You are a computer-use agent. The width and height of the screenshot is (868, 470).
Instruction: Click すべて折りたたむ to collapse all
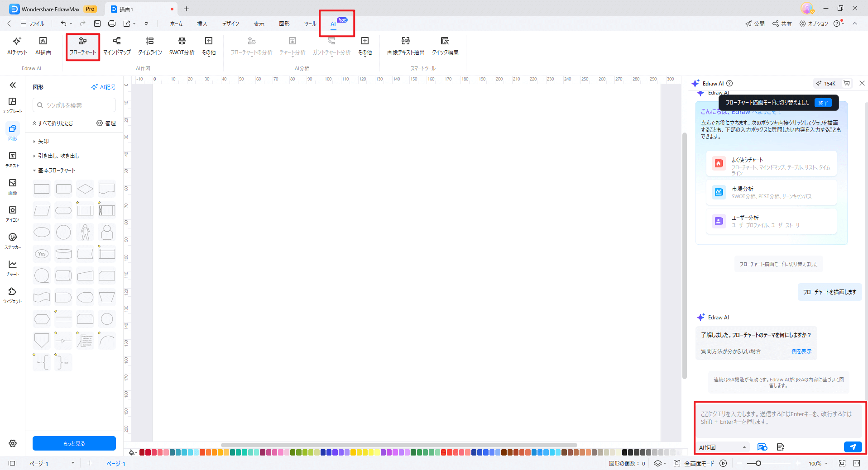tap(53, 123)
